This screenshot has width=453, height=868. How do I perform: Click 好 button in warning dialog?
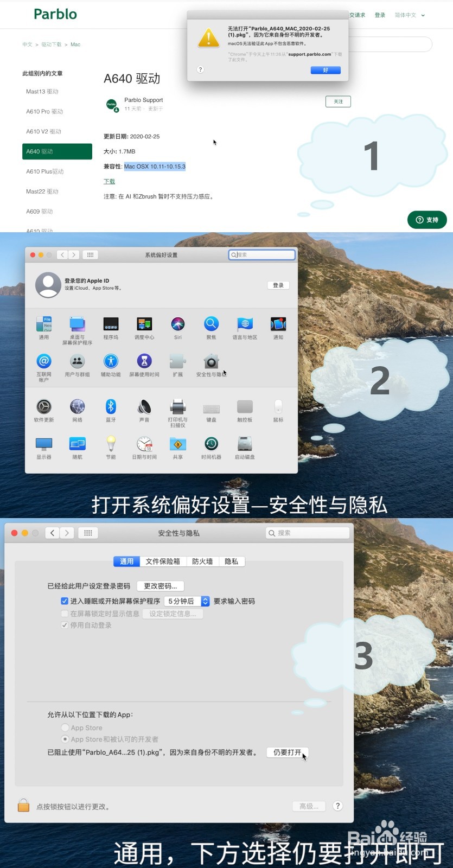326,70
